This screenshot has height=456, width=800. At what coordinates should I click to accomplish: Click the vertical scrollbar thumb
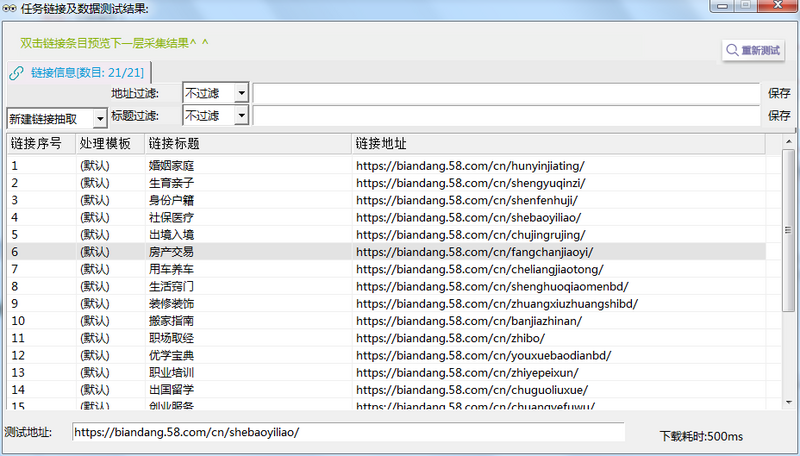coord(789,230)
